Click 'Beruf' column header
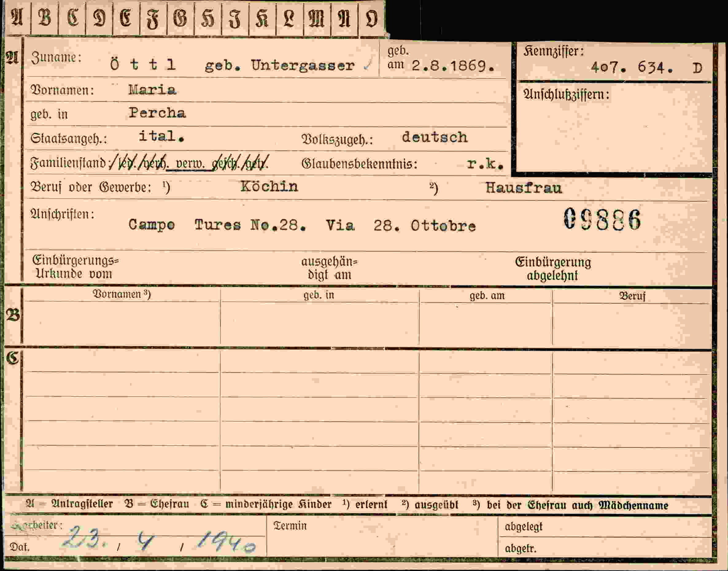Viewport: 728px width, 571px height. (633, 296)
